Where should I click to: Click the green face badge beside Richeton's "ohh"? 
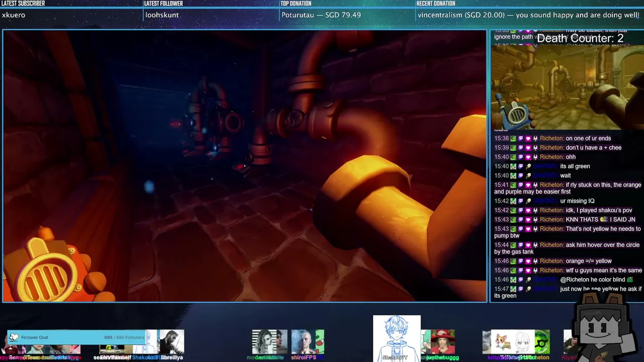(x=513, y=157)
